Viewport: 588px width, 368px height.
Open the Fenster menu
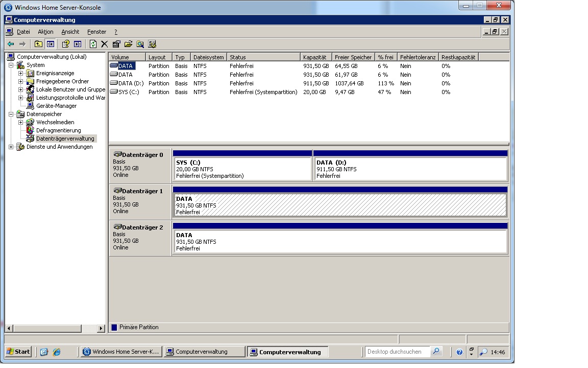click(x=97, y=32)
